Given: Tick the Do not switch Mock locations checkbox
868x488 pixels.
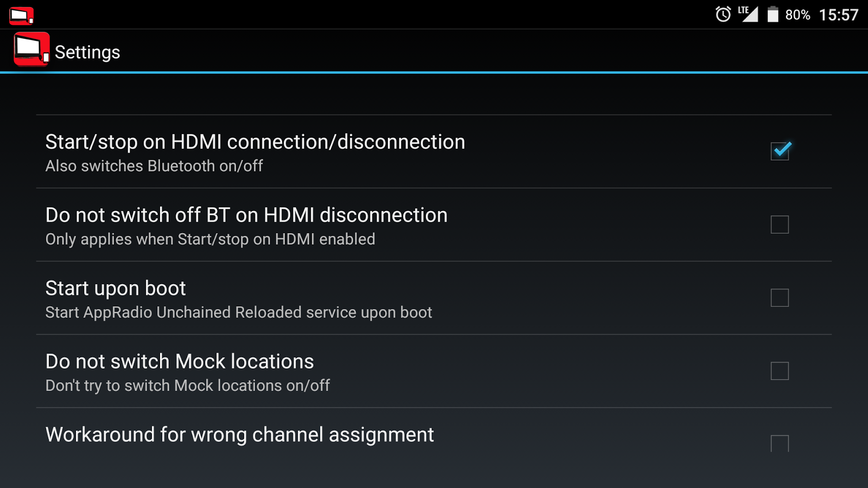Looking at the screenshot, I should (x=780, y=371).
